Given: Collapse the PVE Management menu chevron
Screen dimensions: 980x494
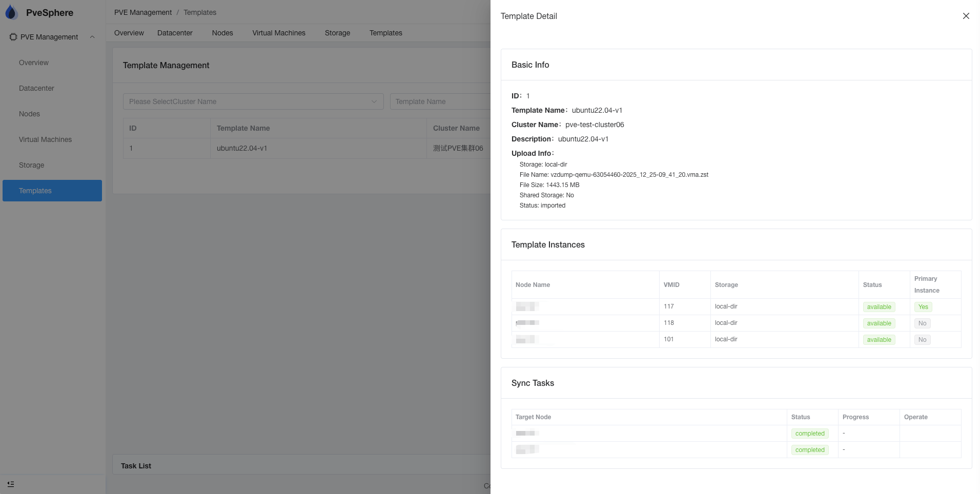Looking at the screenshot, I should 92,37.
